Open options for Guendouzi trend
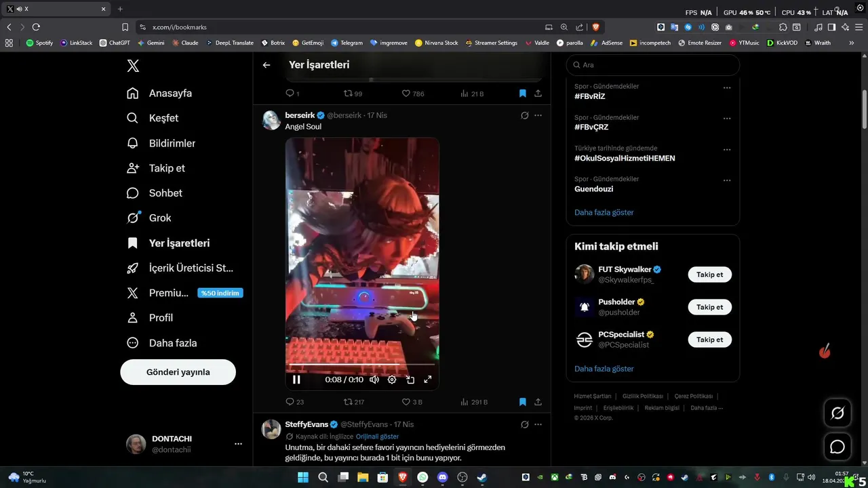Screen dimensions: 868x488 click(726, 181)
